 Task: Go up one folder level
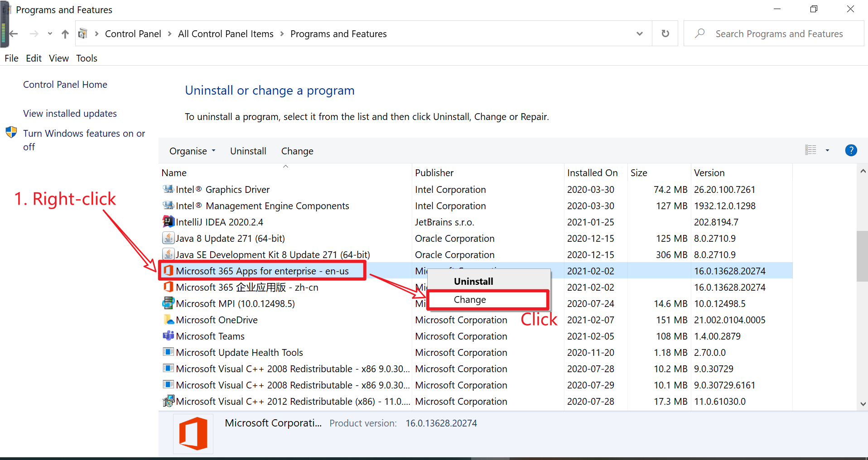point(65,34)
